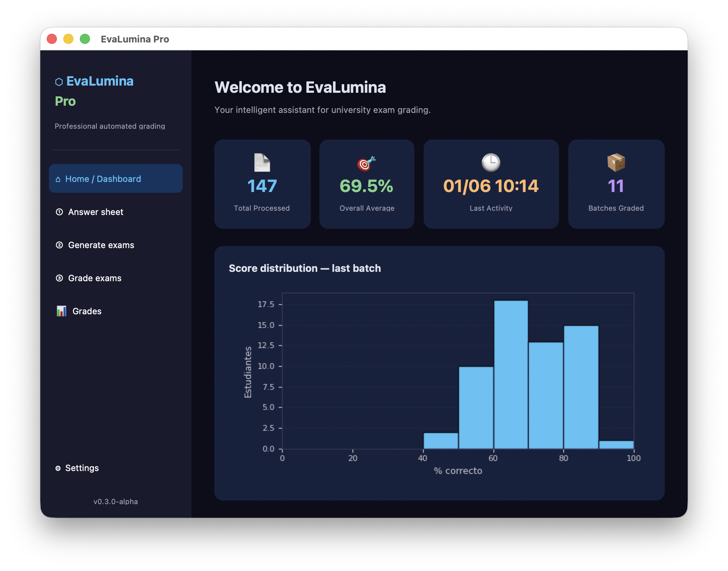Image resolution: width=728 pixels, height=571 pixels.
Task: Click the histogram bar for 70–80 range
Action: [546, 396]
